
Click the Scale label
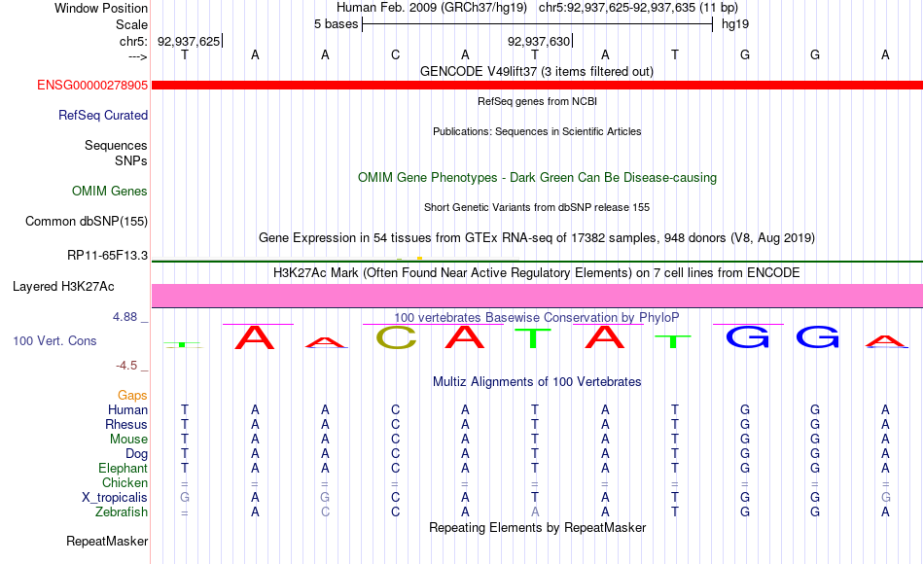(x=132, y=24)
